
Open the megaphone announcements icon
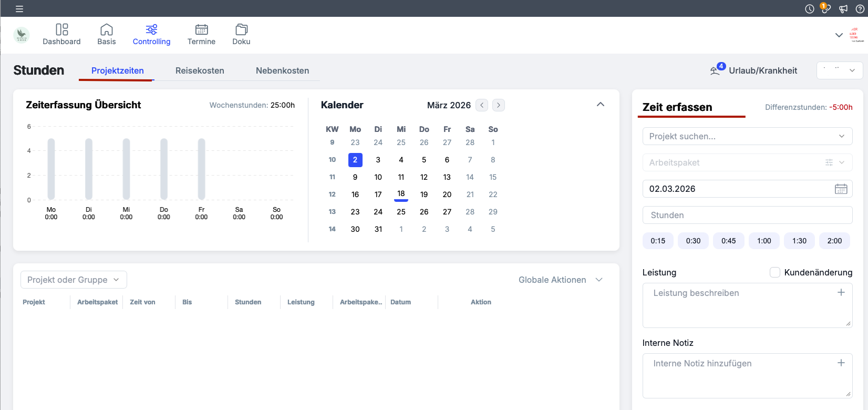coord(843,9)
